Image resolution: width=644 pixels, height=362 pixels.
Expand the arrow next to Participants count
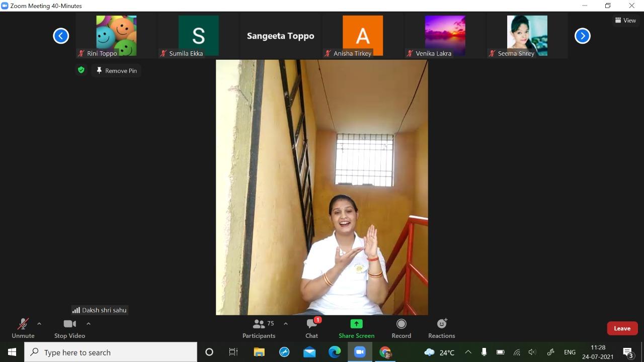coord(286,324)
